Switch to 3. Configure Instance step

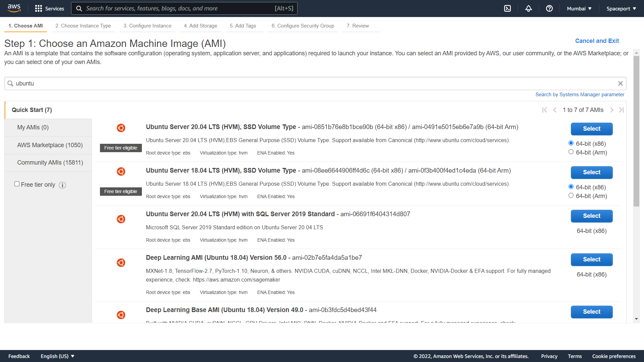pos(147,26)
